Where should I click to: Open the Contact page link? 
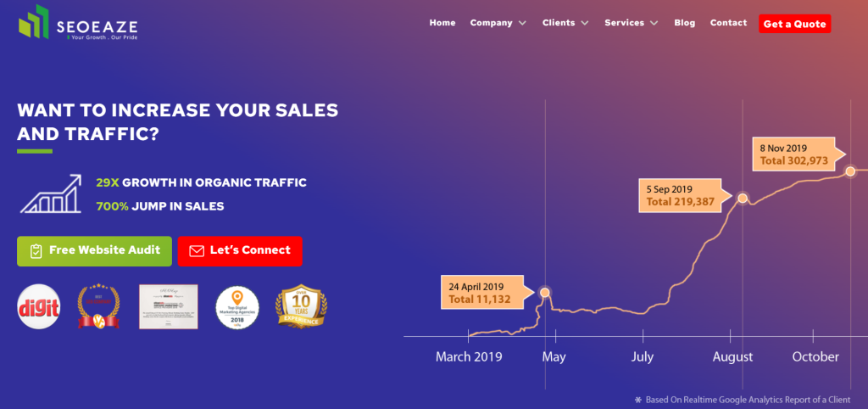[728, 23]
